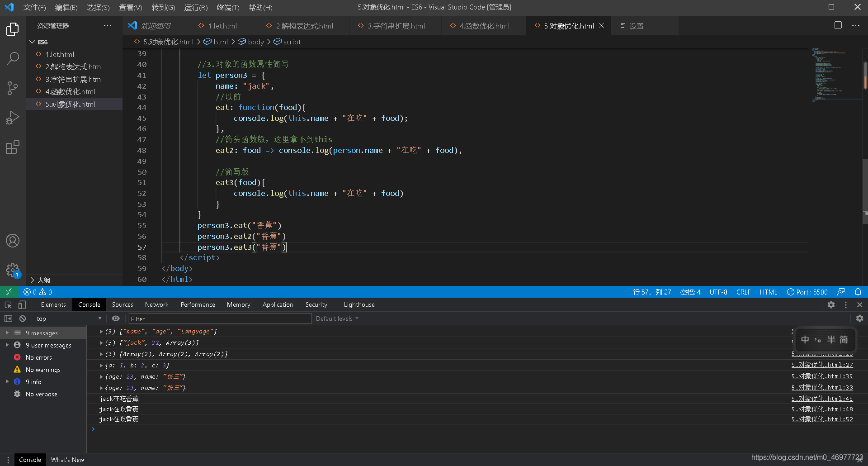The height and width of the screenshot is (466, 868).
Task: Open source link 5.对象优化.html:27
Action: tap(822, 365)
